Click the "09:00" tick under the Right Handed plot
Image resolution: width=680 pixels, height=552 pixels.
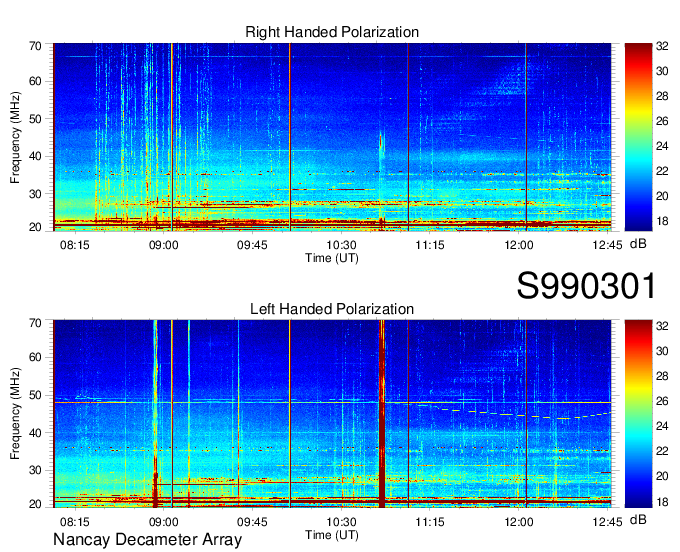click(x=163, y=245)
